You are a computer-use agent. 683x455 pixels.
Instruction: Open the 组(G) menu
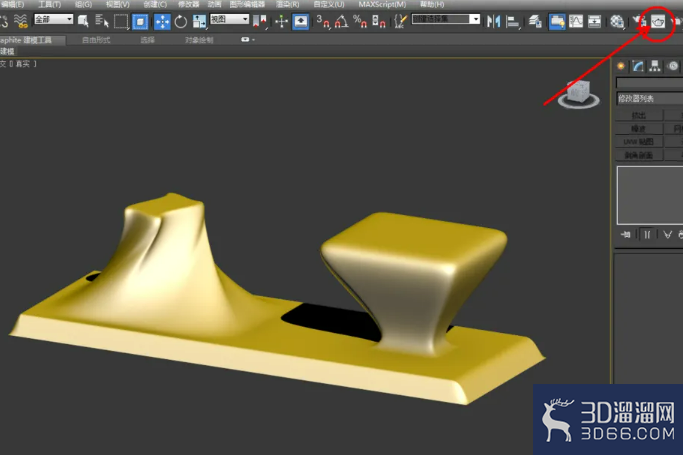[83, 4]
